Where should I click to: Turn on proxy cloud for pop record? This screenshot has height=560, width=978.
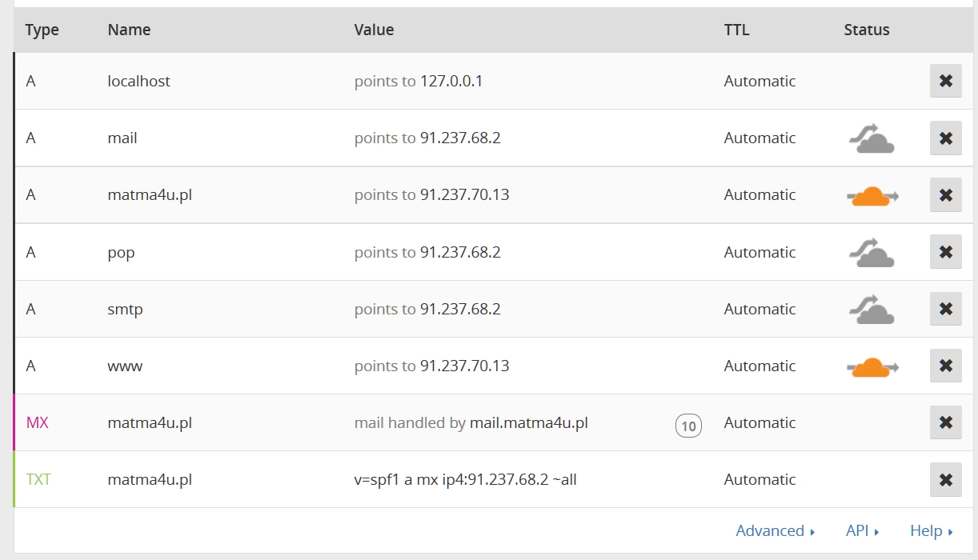871,253
